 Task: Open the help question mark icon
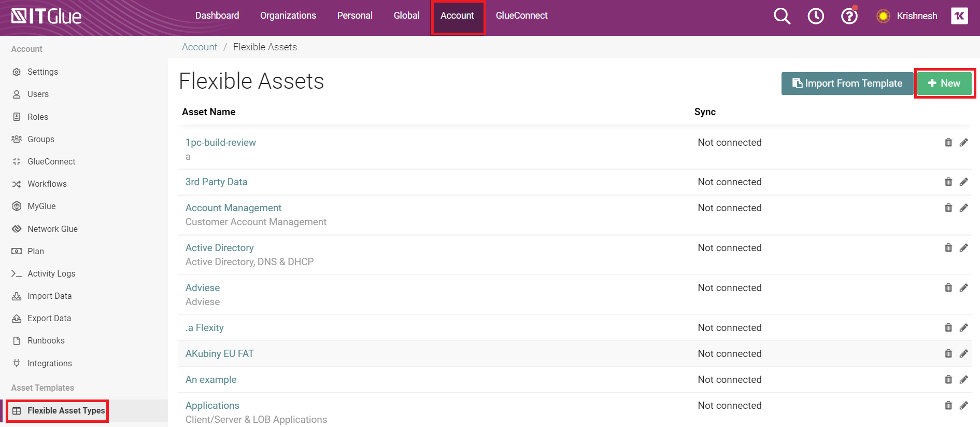(x=849, y=16)
